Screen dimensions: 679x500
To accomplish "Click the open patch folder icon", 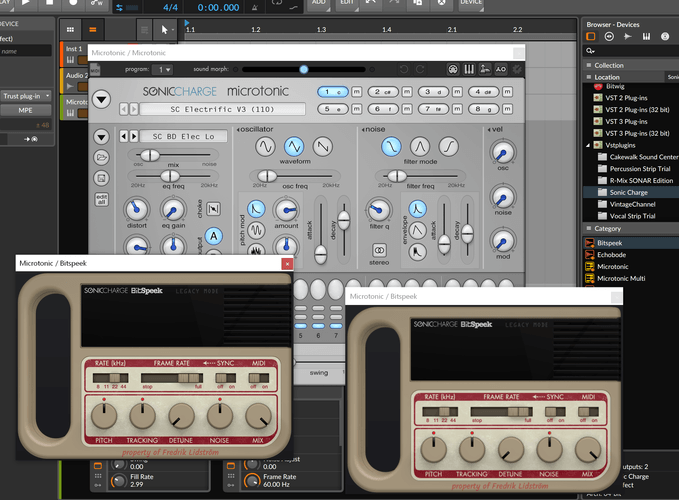I will [x=101, y=157].
